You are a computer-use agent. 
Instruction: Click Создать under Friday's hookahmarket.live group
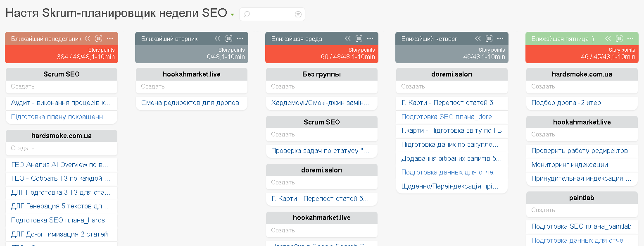tap(582, 134)
